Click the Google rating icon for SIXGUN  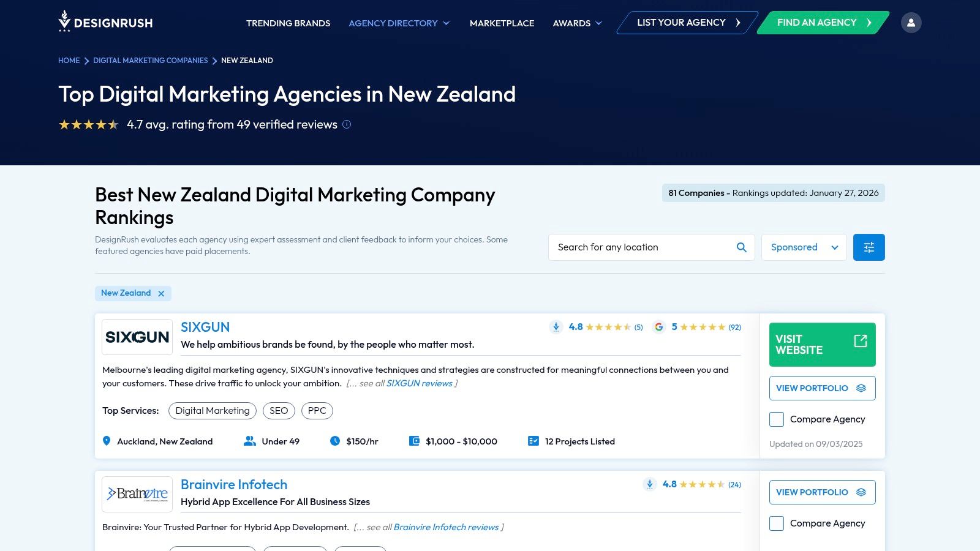pos(659,327)
